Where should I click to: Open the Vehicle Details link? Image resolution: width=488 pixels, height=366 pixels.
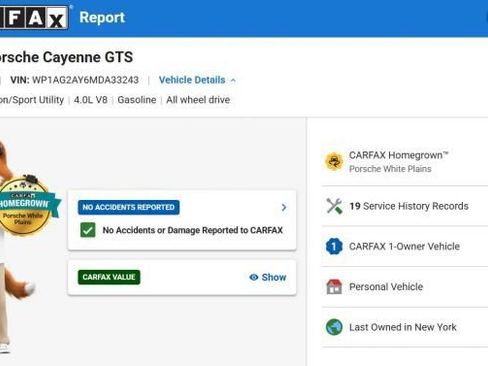point(192,80)
